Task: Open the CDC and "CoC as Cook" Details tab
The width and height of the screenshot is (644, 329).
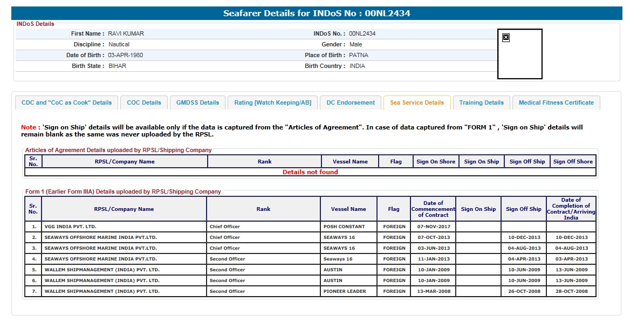Action: [x=66, y=102]
